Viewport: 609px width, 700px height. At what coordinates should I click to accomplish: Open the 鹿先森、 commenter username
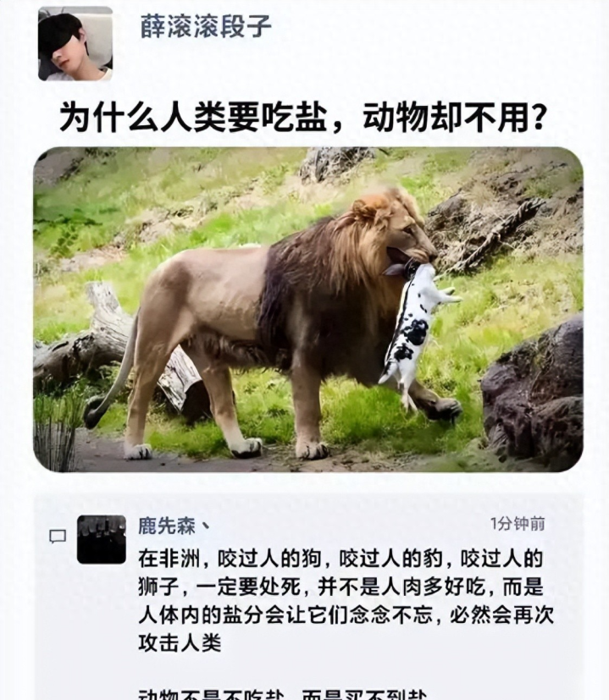coord(174,526)
